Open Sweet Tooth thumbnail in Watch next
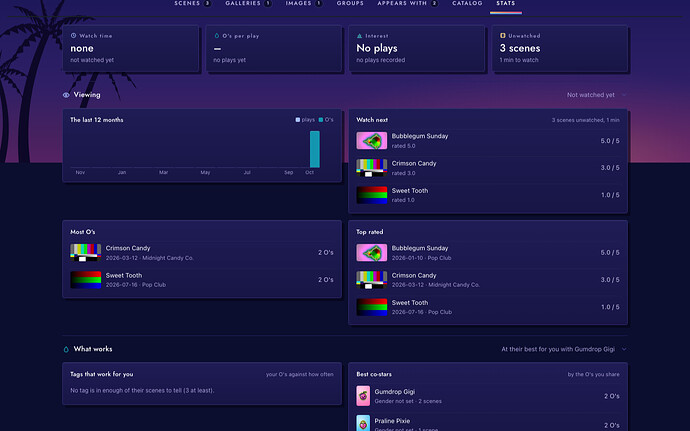Viewport: 690px width, 431px height. pos(371,195)
